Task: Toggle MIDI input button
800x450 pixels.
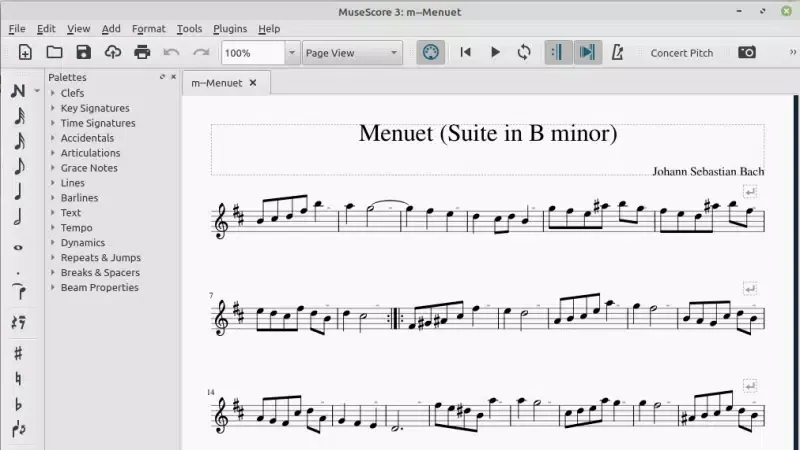Action: (x=431, y=53)
